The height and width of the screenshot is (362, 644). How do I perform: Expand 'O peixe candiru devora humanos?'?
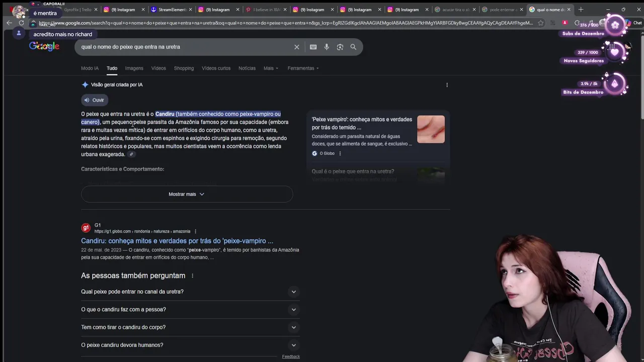(190, 345)
